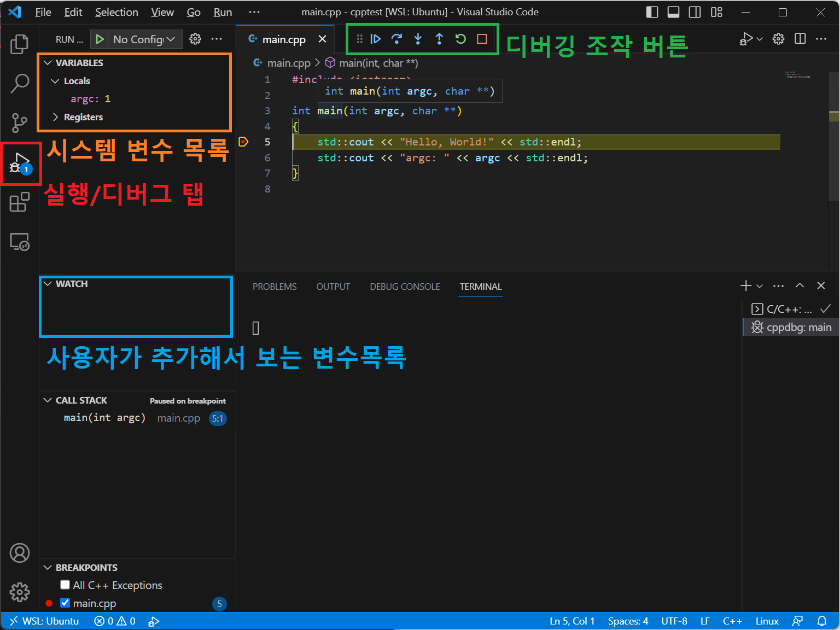Click the editor minimap preview
Viewport: 840px width, 630px height.
coord(798,75)
